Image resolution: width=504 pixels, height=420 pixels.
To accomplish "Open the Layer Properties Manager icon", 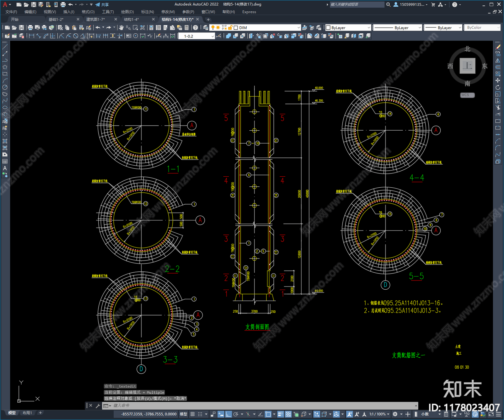I will tap(206, 28).
